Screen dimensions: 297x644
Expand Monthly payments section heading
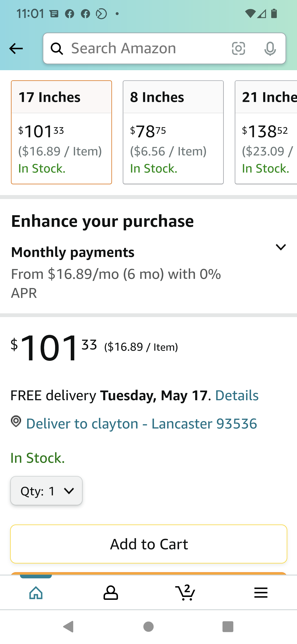(73, 252)
